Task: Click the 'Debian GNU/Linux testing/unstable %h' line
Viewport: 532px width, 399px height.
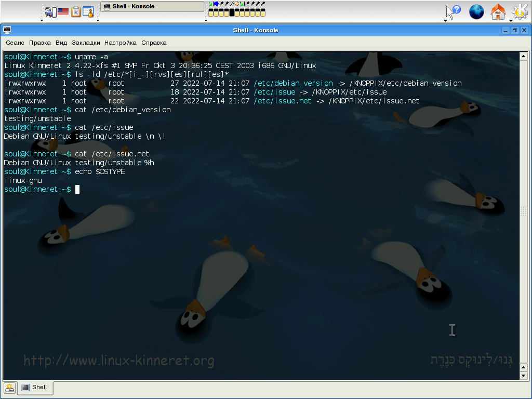Action: pyautogui.click(x=79, y=163)
